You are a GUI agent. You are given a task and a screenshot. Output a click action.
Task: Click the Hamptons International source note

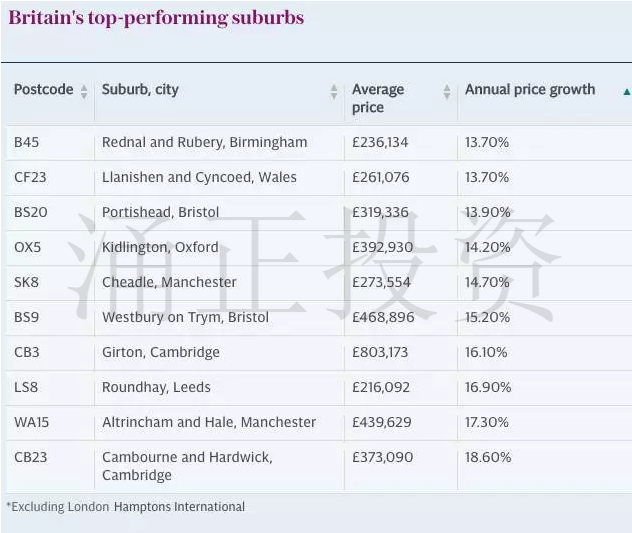coord(179,507)
